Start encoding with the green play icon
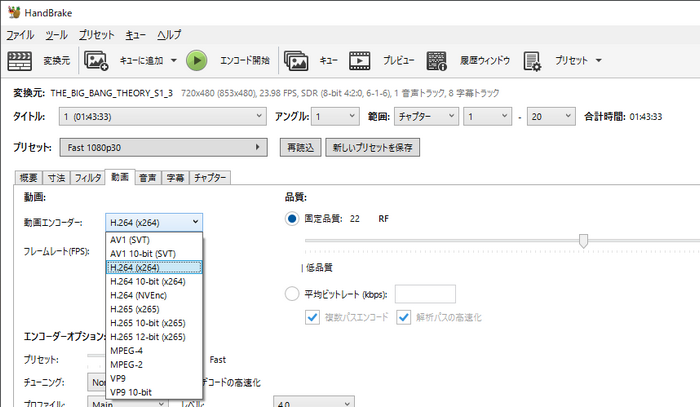The height and width of the screenshot is (407, 700). click(196, 61)
